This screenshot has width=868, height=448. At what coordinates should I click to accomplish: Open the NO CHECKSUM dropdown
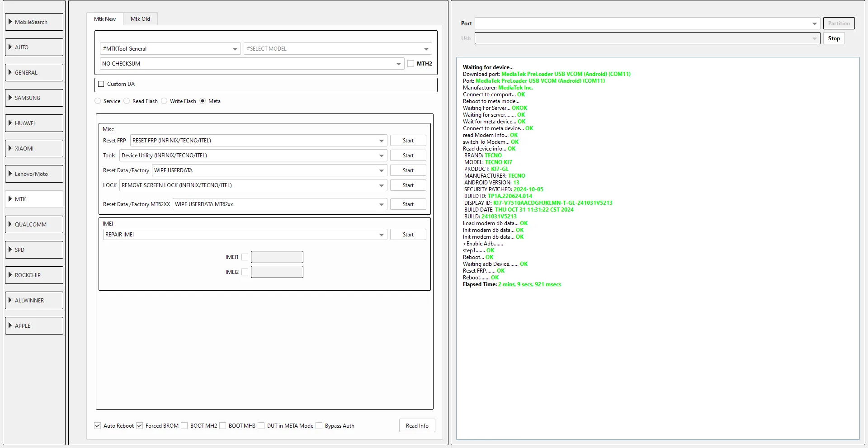251,64
